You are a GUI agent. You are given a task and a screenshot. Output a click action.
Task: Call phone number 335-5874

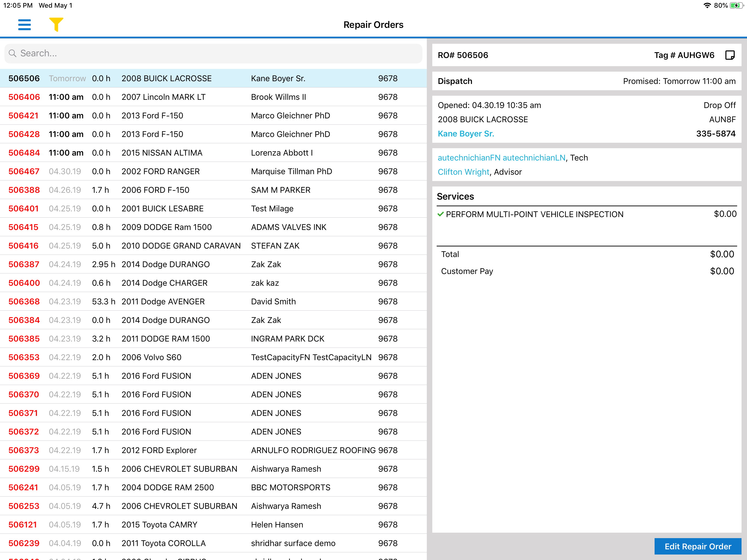point(716,134)
